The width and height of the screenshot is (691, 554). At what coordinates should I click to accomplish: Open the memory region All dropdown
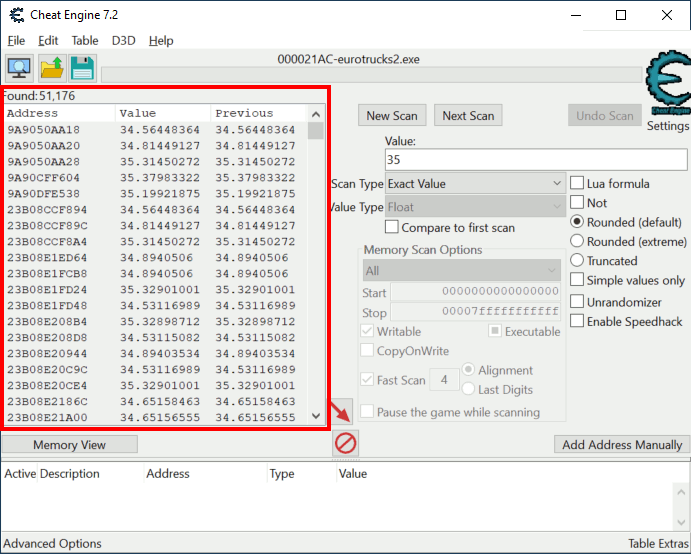tap(461, 271)
